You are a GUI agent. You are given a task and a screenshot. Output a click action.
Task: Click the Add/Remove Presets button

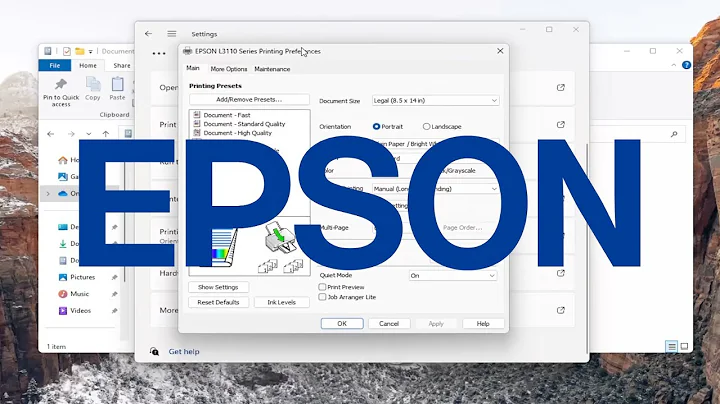(249, 99)
